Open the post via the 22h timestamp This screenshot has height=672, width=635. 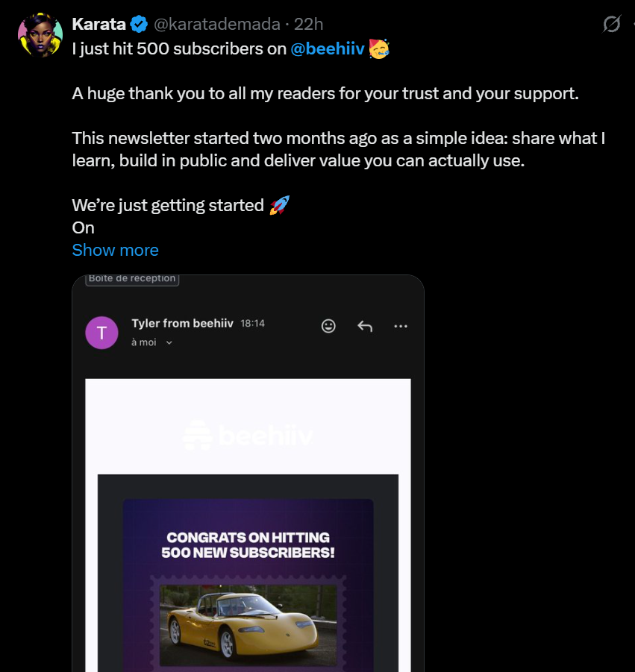tap(308, 24)
